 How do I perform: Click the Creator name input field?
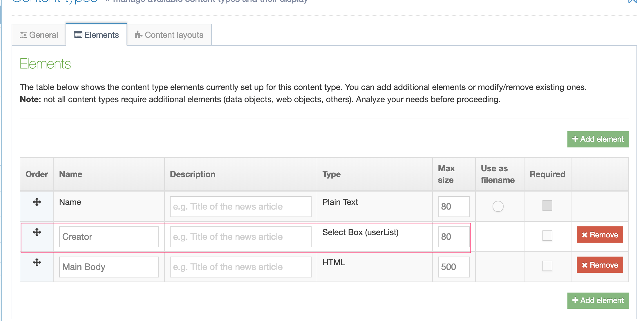click(x=109, y=237)
